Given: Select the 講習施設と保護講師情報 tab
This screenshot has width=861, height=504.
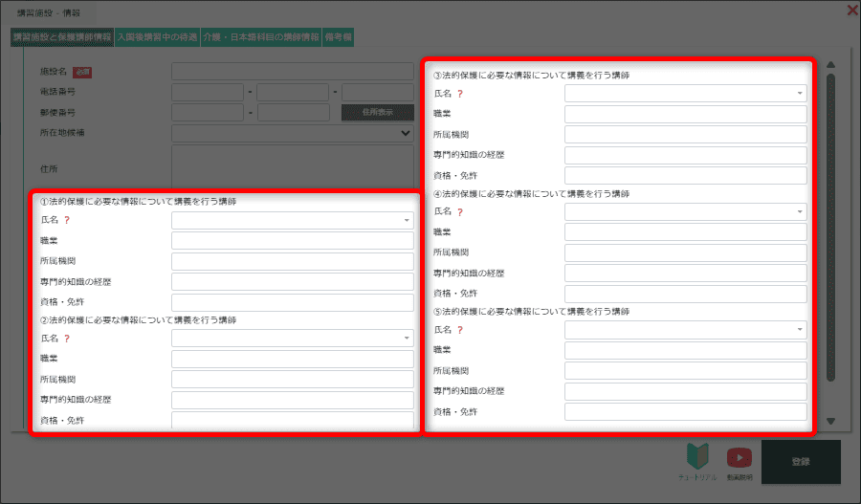Looking at the screenshot, I should [62, 37].
